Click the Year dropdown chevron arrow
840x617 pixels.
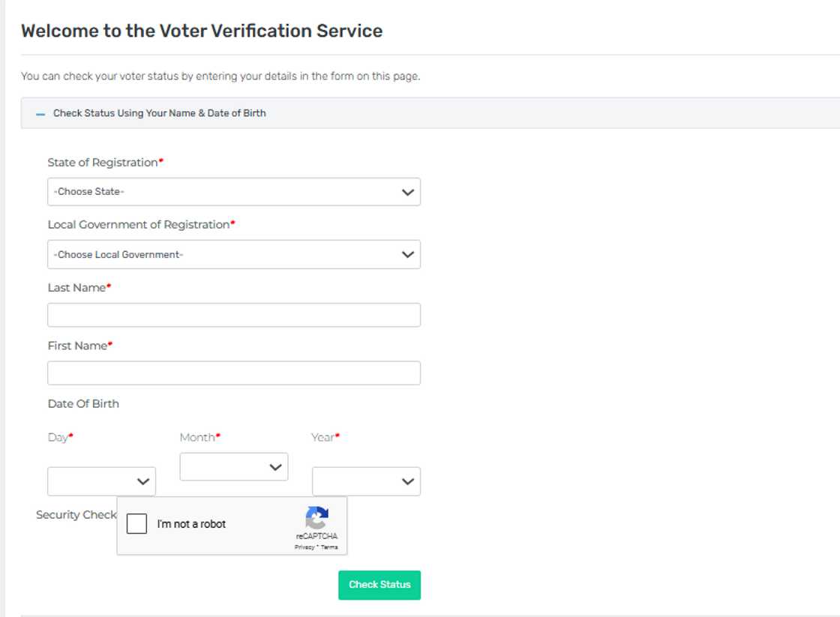(x=407, y=481)
